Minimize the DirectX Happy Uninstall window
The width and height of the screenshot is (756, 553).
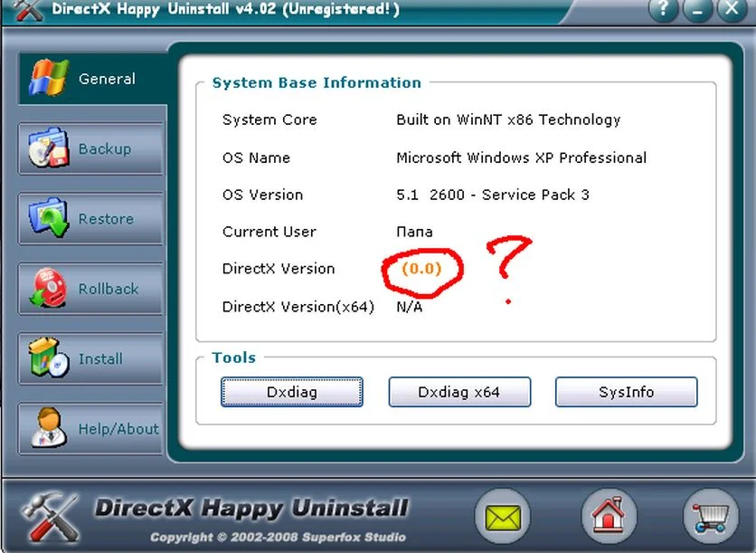coord(697,9)
